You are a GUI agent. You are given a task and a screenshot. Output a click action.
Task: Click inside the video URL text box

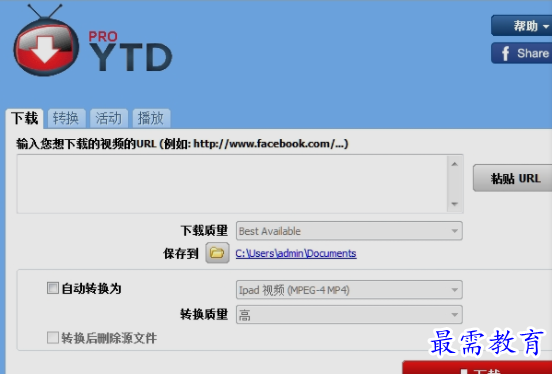coord(232,184)
